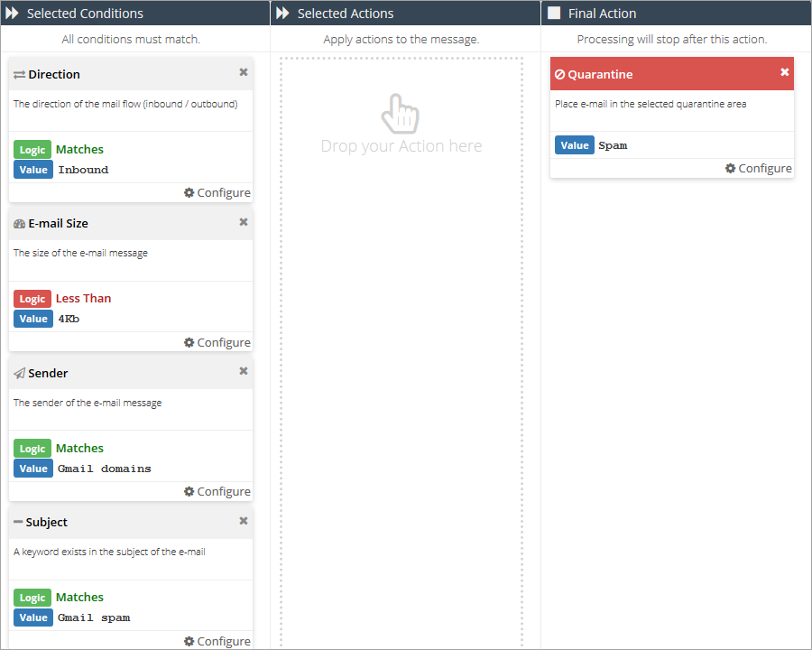
Task: Open Configure for the Direction condition
Action: tap(217, 192)
